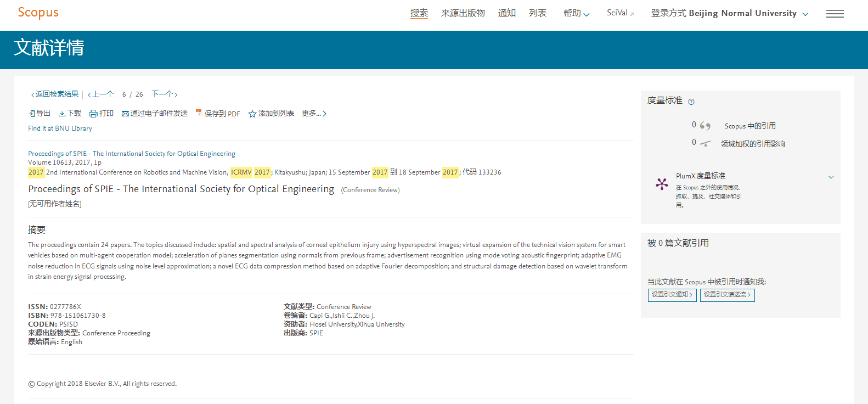Viewport: 868px width, 404px height.
Task: Click the Scopus 中的引用 label
Action: point(750,126)
